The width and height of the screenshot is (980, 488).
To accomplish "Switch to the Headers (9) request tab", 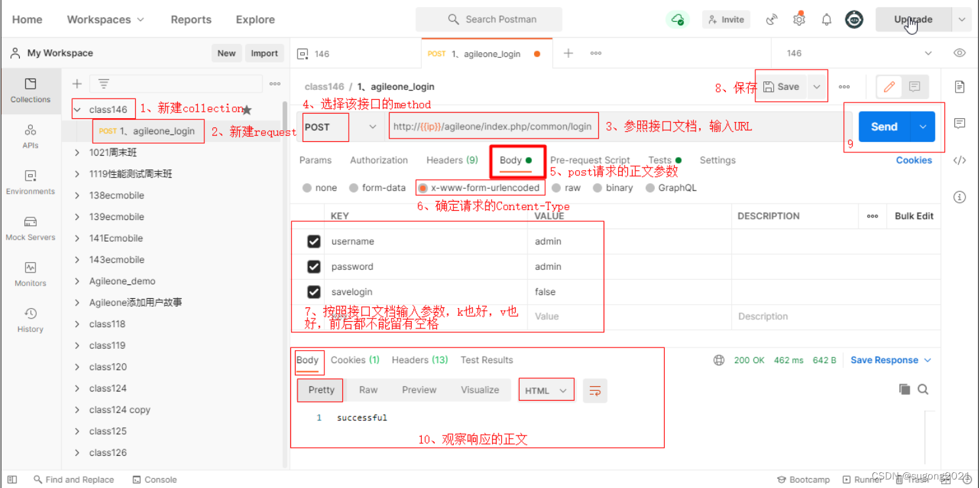I will pyautogui.click(x=453, y=160).
